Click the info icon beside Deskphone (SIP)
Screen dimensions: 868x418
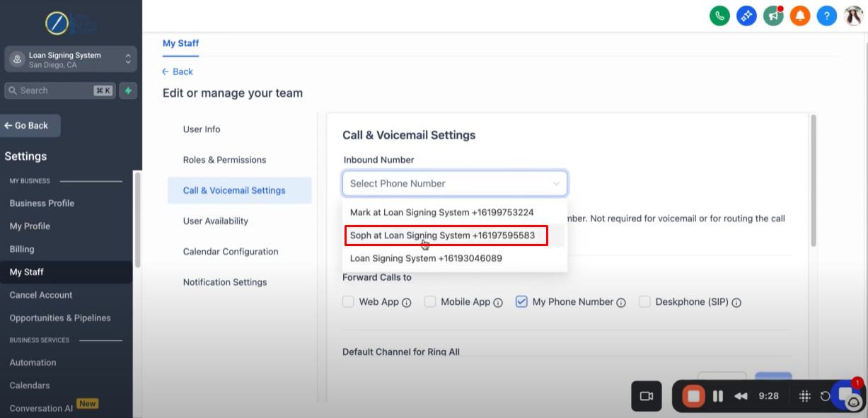[x=736, y=303]
